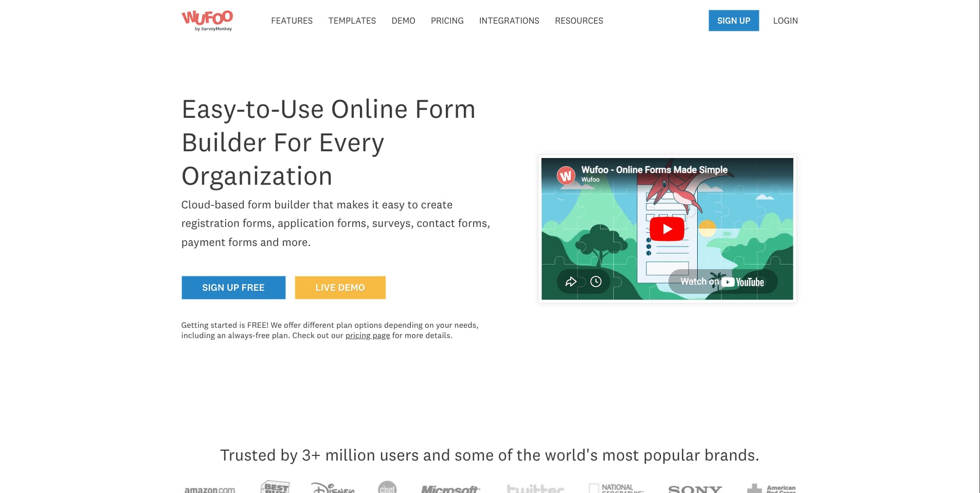Screen dimensions: 980x493
Task: Click the Login link
Action: (x=785, y=21)
